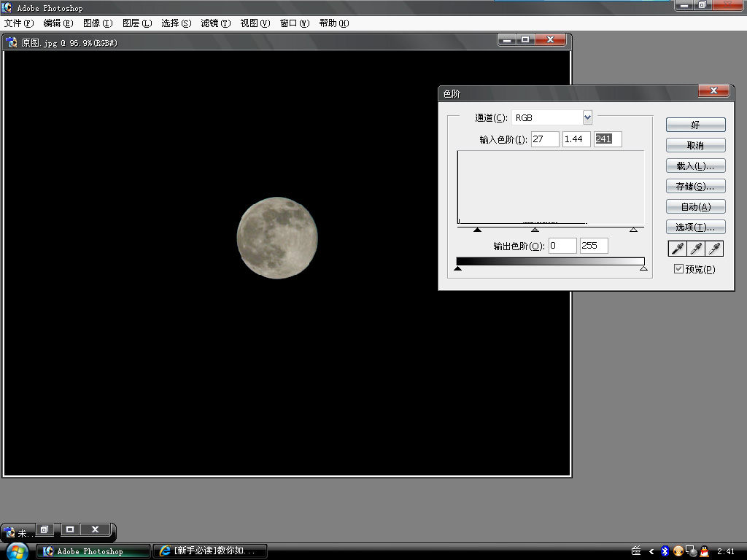The height and width of the screenshot is (560, 747).
Task: Open the 文件(F) menu
Action: 19,23
